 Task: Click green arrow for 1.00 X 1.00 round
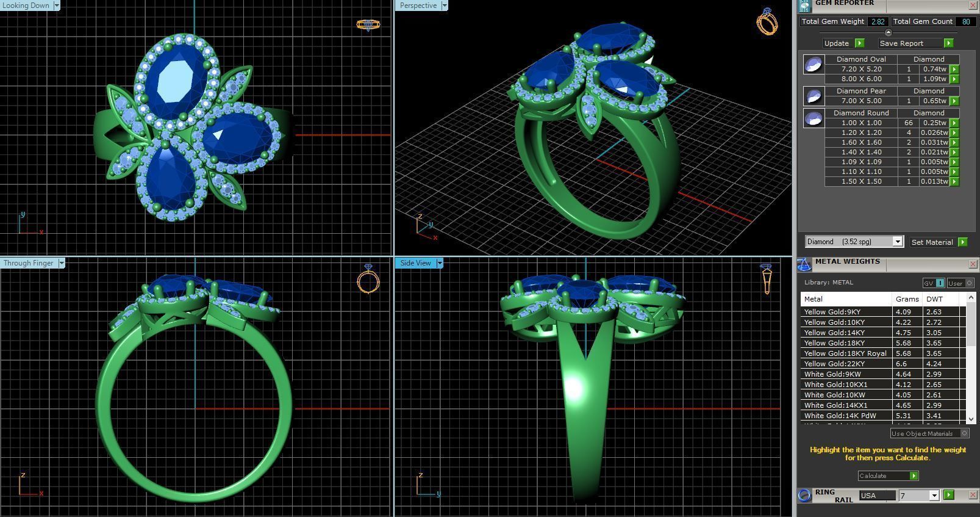pos(954,123)
